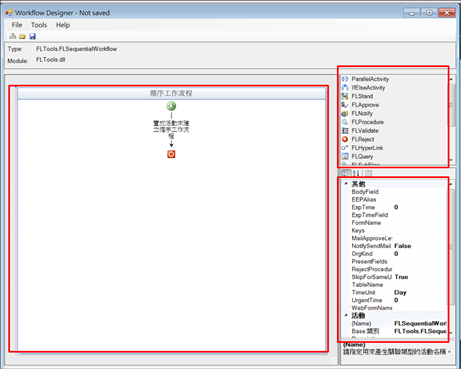Click the open folder toolbar icon
461x369 pixels.
click(x=22, y=36)
